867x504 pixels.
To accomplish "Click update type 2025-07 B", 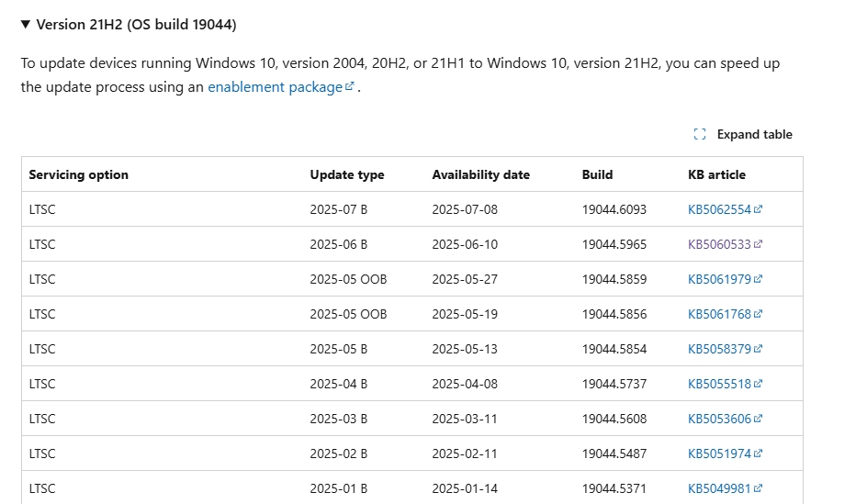I will click(338, 209).
